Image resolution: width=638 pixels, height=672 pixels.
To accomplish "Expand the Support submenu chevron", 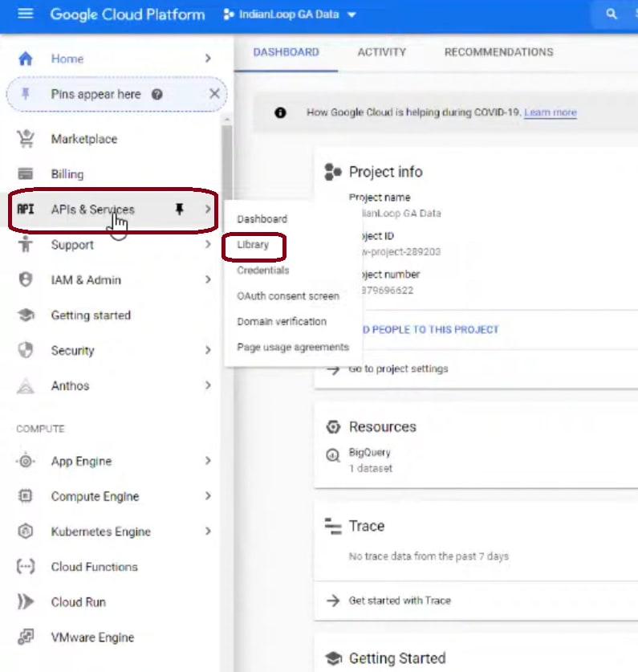I will tap(208, 244).
